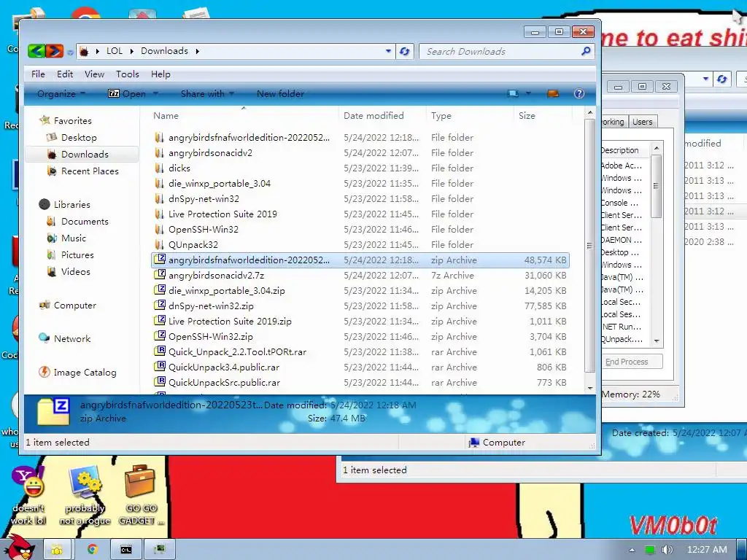Image resolution: width=747 pixels, height=560 pixels.
Task: Go forward with the orange Forward arrow
Action: [54, 51]
